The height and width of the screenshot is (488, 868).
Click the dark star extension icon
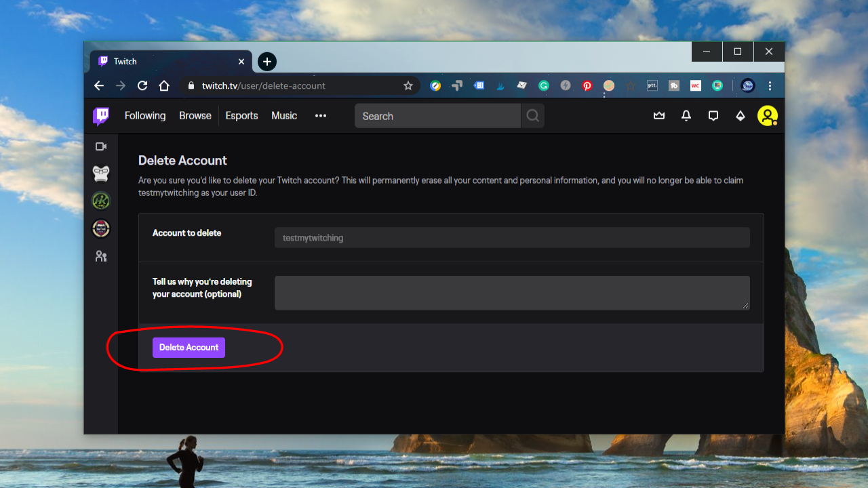631,86
